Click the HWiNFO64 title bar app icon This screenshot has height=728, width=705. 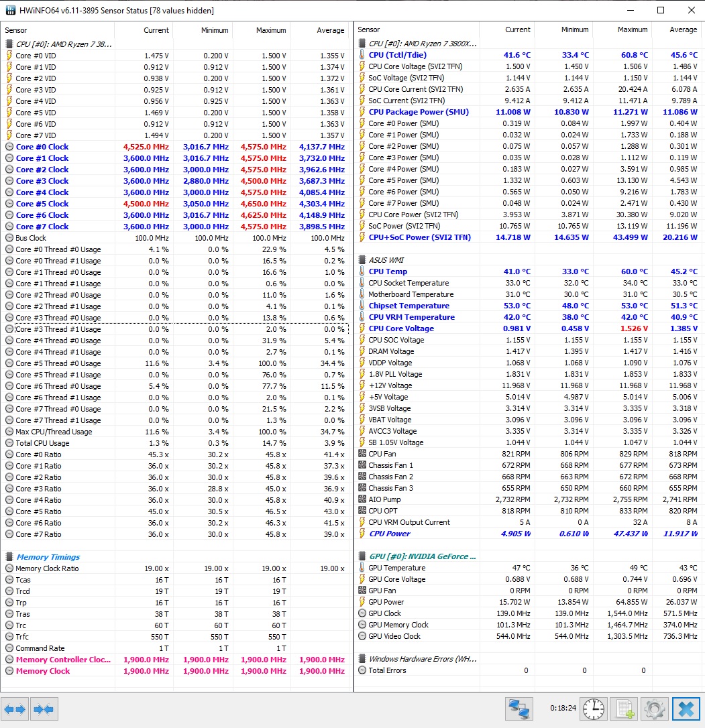[x=9, y=10]
